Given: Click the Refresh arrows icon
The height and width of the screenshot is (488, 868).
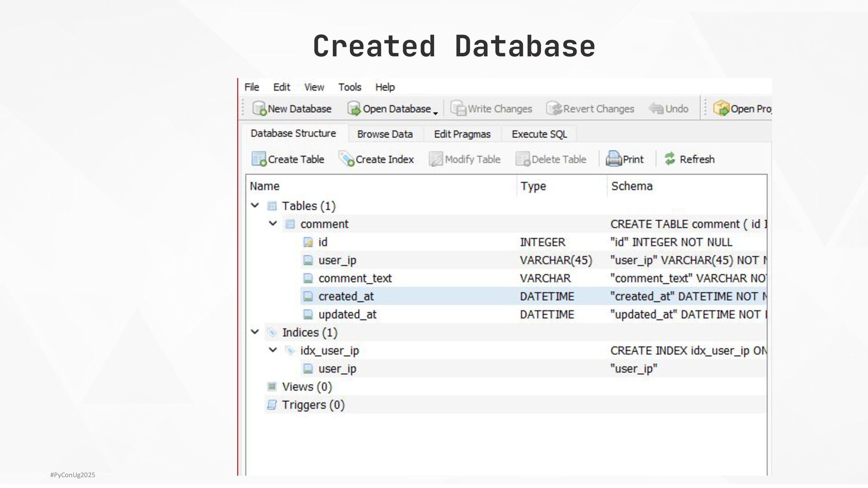Looking at the screenshot, I should tap(670, 159).
